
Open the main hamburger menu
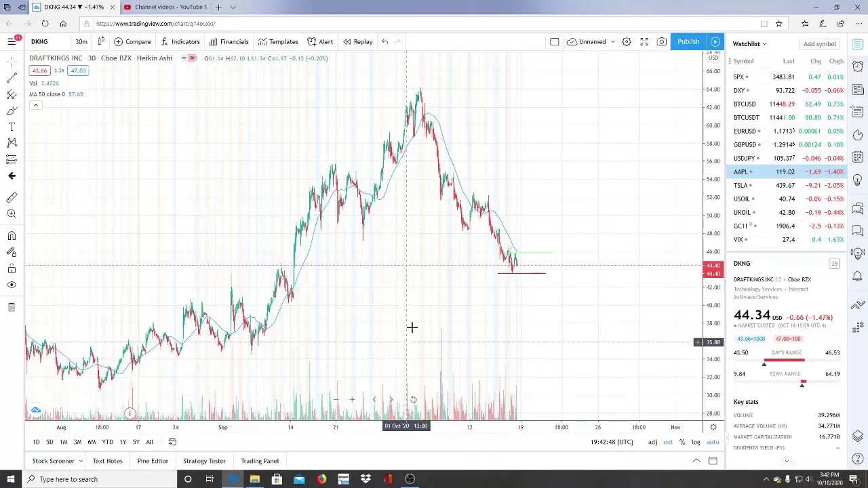tap(12, 41)
